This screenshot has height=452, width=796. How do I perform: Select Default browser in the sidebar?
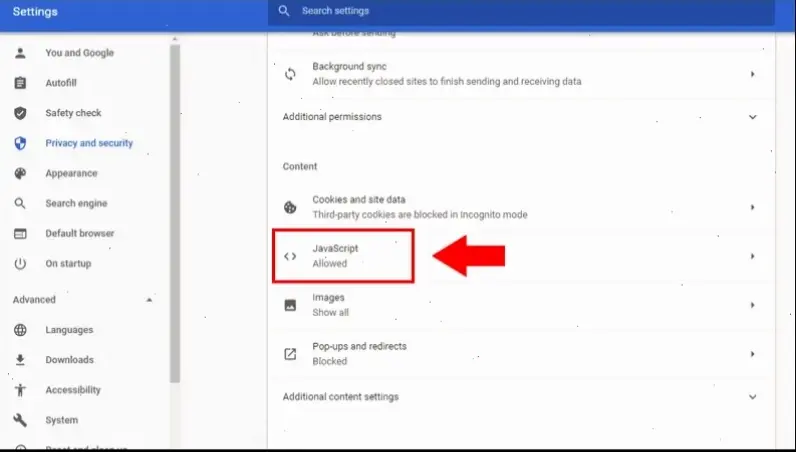79,233
